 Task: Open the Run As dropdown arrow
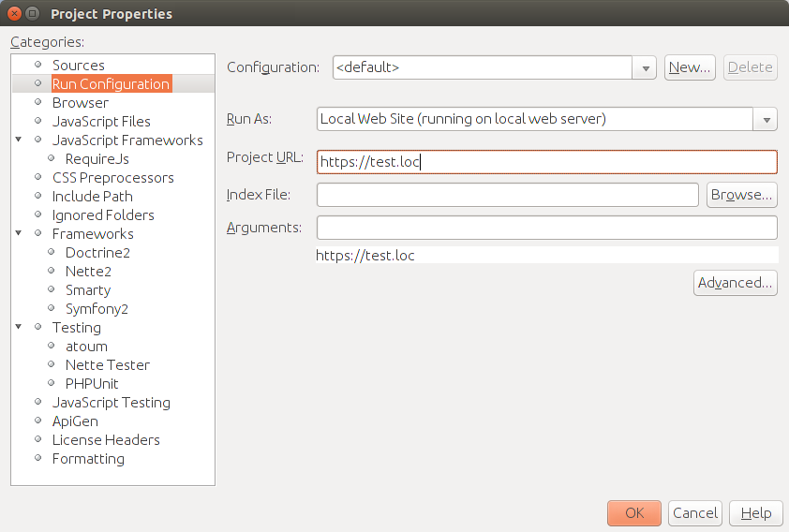pyautogui.click(x=766, y=119)
